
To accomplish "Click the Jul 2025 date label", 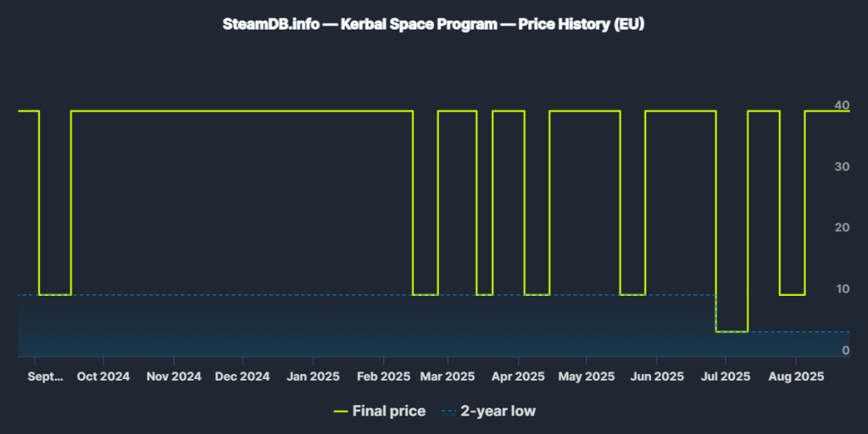I will click(725, 376).
